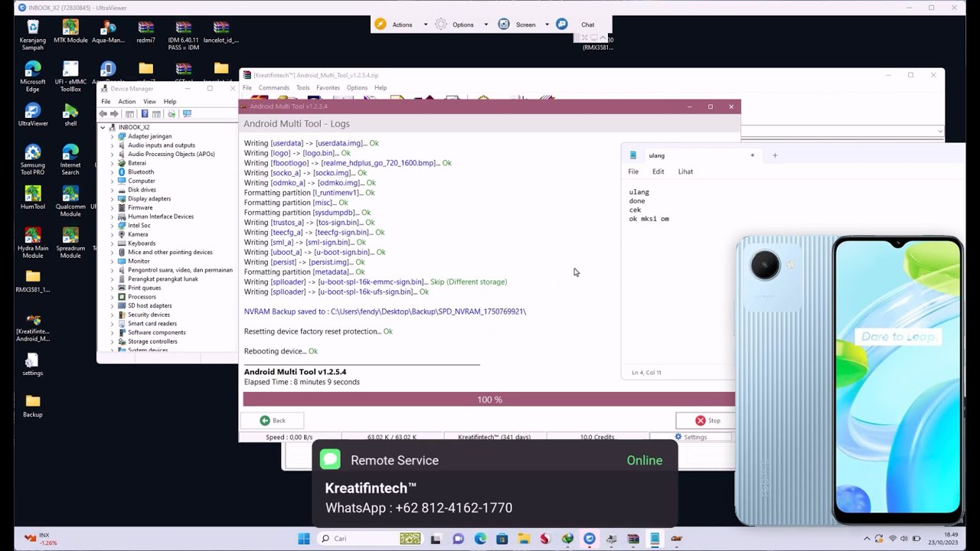Open the RMX3581 folder on the desktop

click(33, 281)
